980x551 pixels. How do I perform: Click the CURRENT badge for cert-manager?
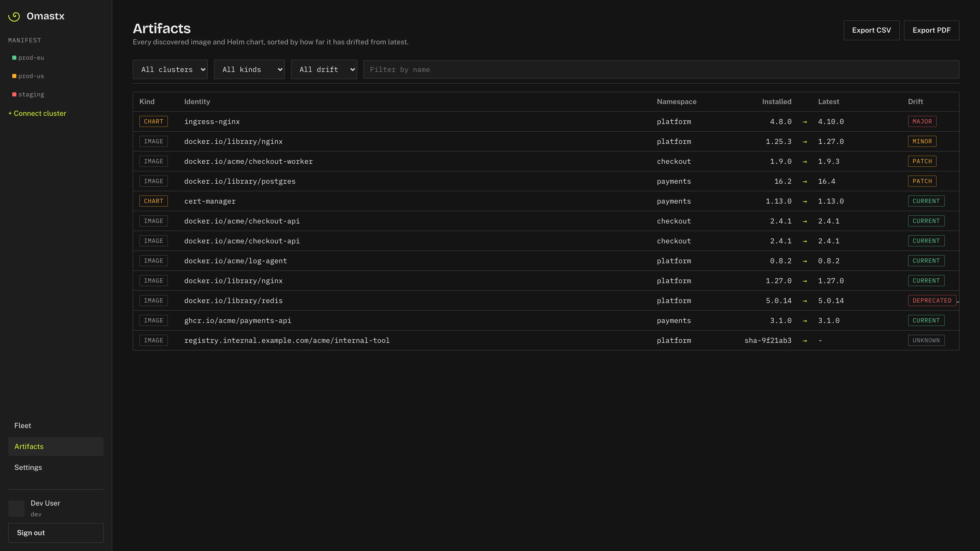pos(926,201)
